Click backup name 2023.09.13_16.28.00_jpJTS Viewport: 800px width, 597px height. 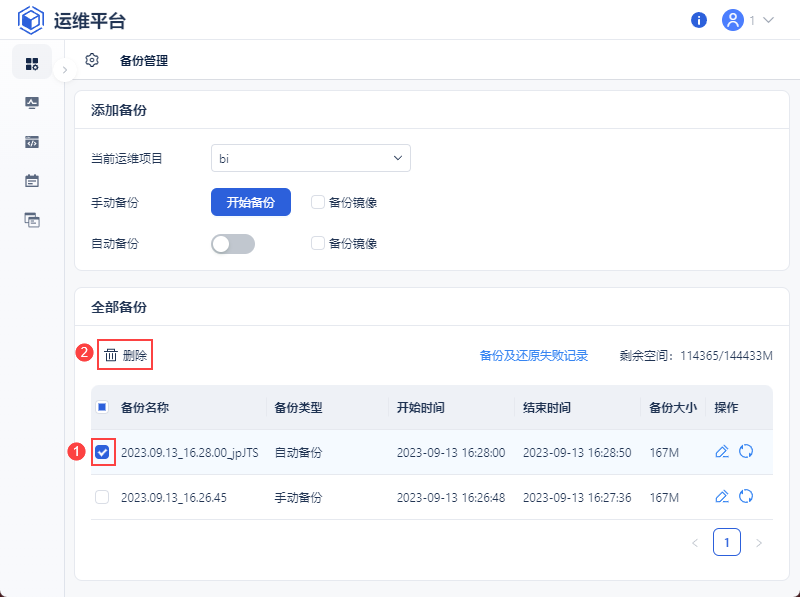(x=190, y=453)
